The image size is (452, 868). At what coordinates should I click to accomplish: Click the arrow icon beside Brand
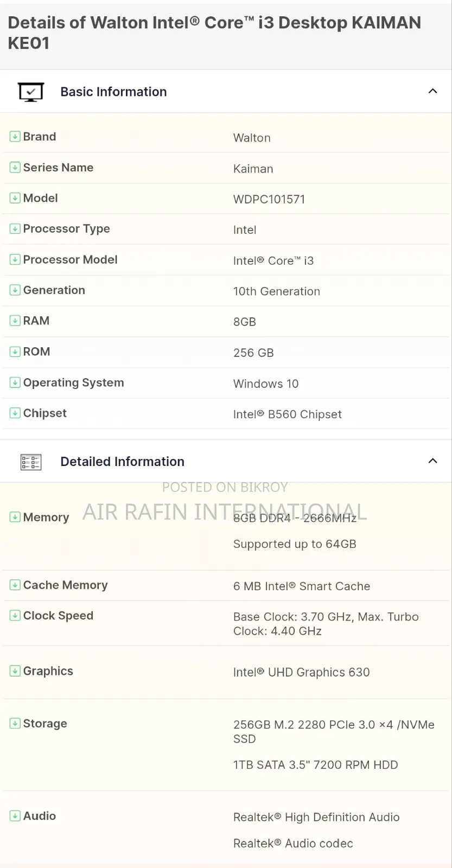[15, 137]
